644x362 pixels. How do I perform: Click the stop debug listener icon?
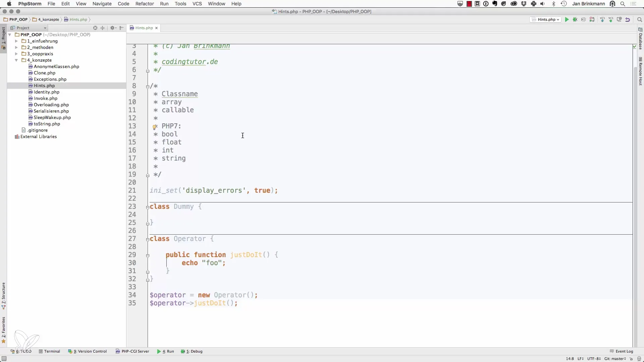pos(592,20)
